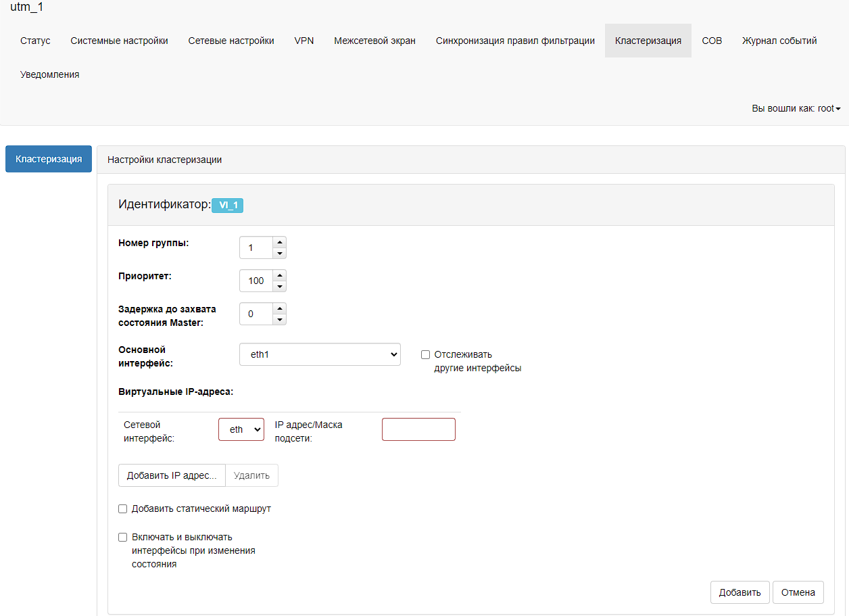Open the Журнал событий menu item

click(779, 41)
